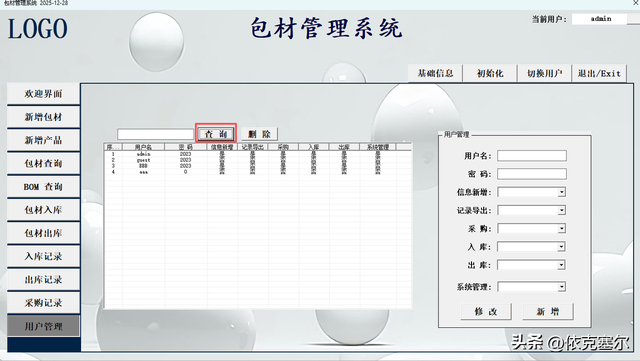Click the 序 column header
Image resolution: width=640 pixels, height=361 pixels.
(113, 147)
